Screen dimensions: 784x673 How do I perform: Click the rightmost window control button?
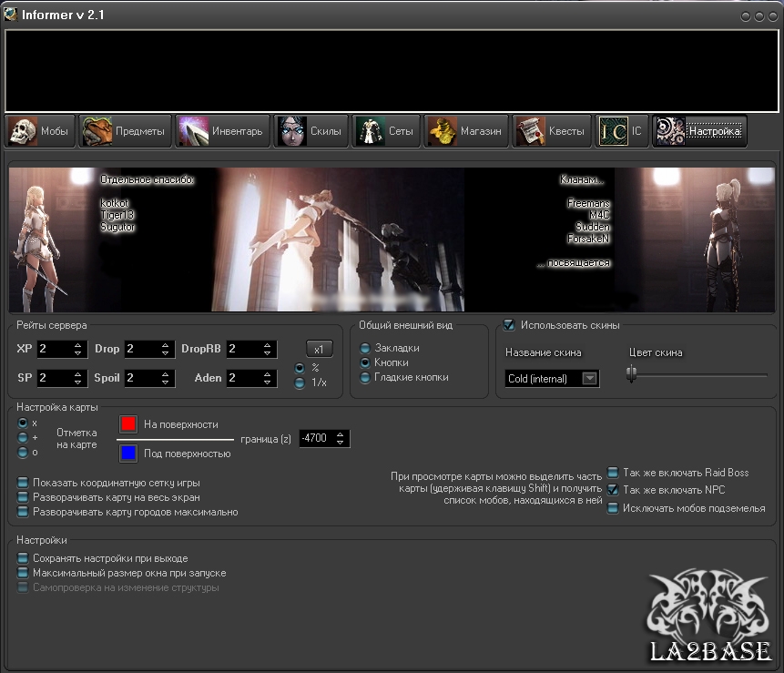(x=772, y=16)
